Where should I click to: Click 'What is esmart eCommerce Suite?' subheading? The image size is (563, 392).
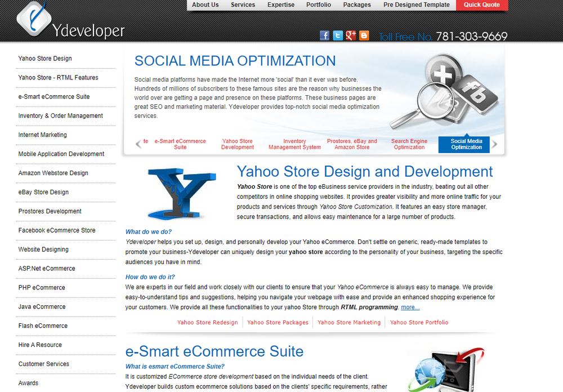click(x=175, y=367)
